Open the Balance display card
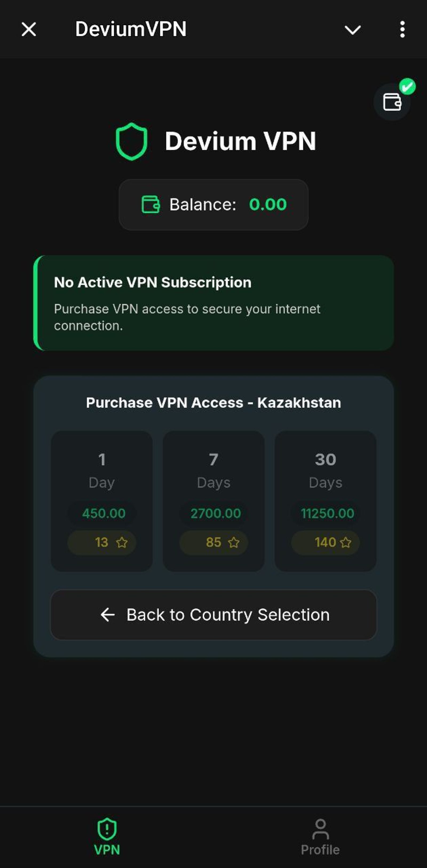Viewport: 427px width, 868px height. pyautogui.click(x=213, y=204)
